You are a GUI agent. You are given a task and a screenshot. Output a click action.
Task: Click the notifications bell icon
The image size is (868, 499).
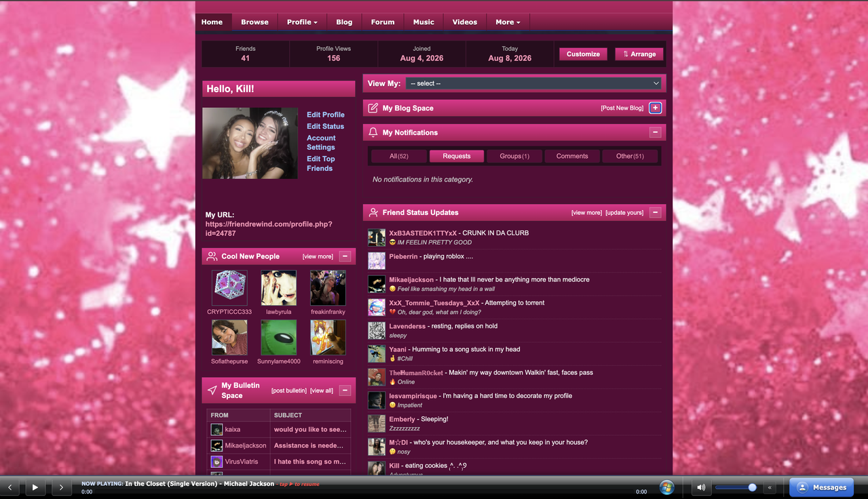373,132
